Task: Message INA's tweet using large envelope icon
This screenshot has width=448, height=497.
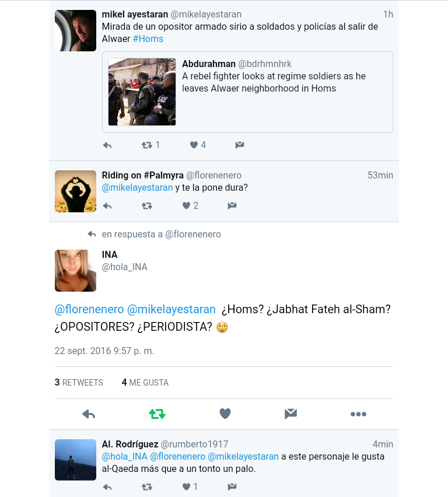Action: point(290,414)
